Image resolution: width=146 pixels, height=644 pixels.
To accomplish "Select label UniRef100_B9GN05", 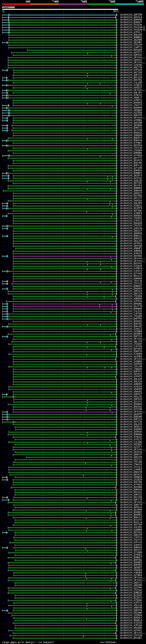I will pyautogui.click(x=131, y=103).
